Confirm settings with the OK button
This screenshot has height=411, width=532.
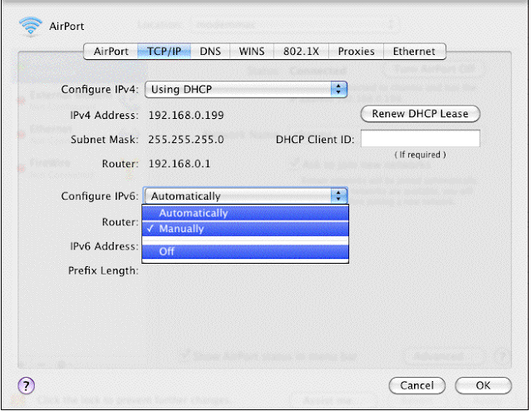click(x=483, y=386)
